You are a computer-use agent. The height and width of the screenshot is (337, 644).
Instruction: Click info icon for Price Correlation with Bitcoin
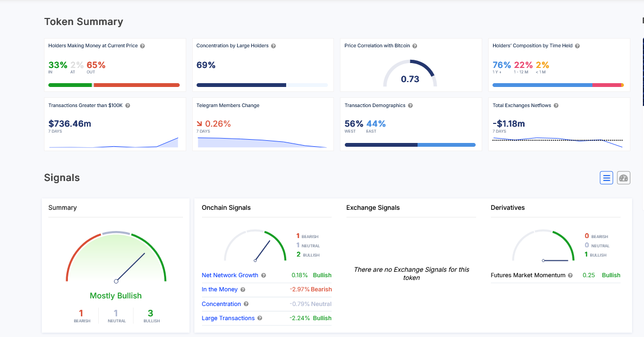click(415, 46)
